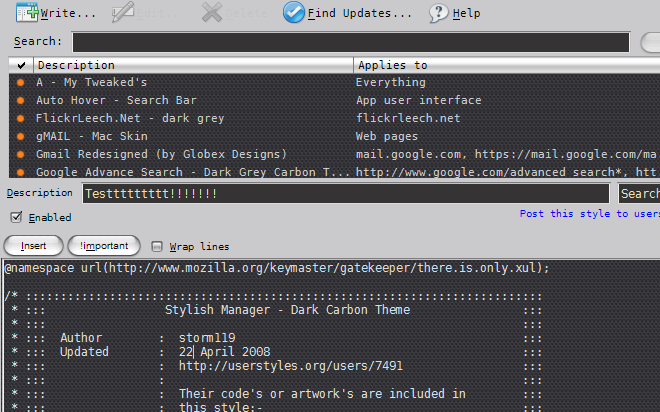Click the storm119 author name in code
The width and height of the screenshot is (660, 412).
tap(207, 338)
